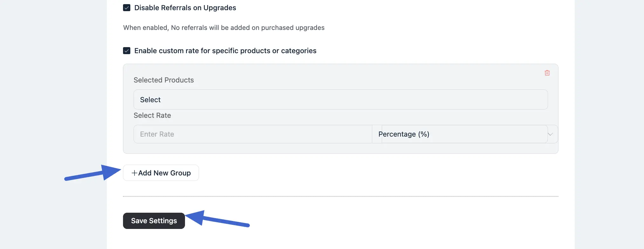
Task: Save changes with the Save Settings button
Action: (154, 221)
